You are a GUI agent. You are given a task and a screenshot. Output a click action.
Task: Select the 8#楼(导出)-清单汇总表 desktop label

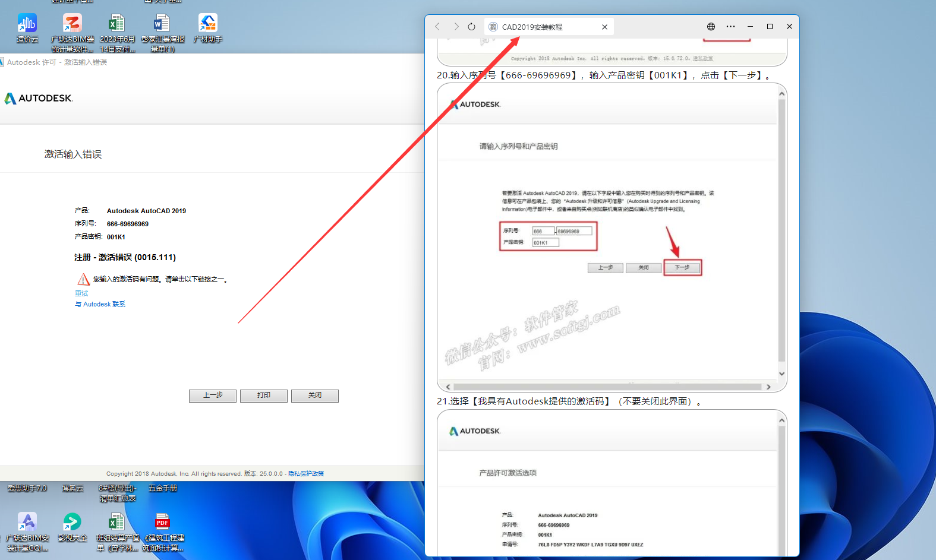tap(117, 493)
